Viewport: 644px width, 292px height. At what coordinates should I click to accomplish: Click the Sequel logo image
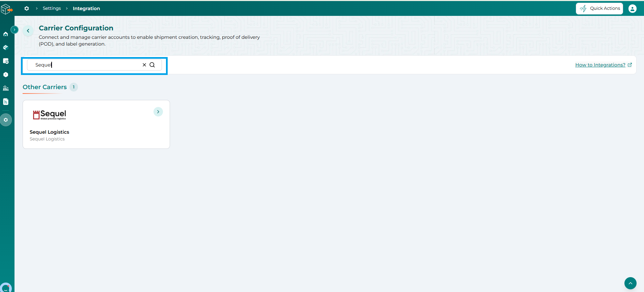click(x=50, y=115)
